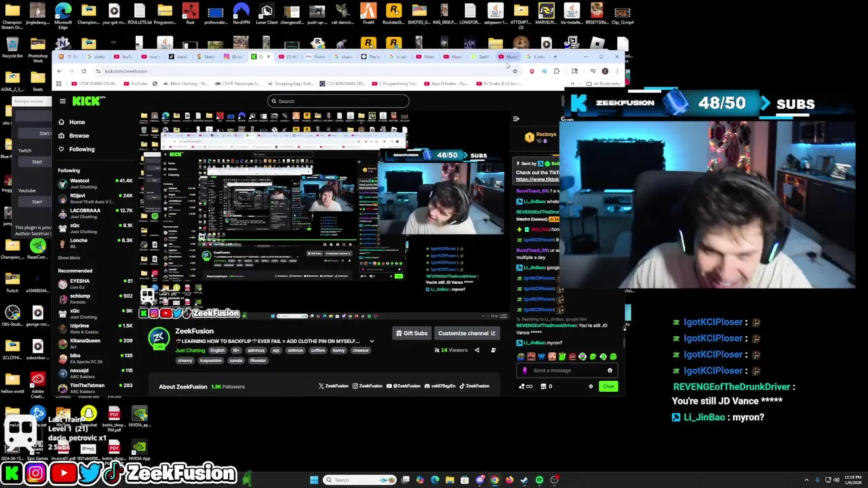Screen dimensions: 868x488
Task: Open the emoji picker in message box
Action: 610,371
